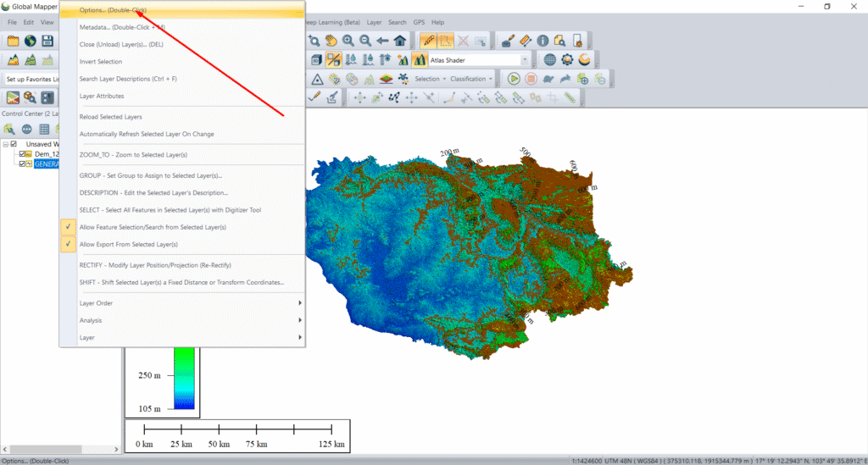This screenshot has height=465, width=868.
Task: Select the Pan hand tool
Action: coord(331,41)
